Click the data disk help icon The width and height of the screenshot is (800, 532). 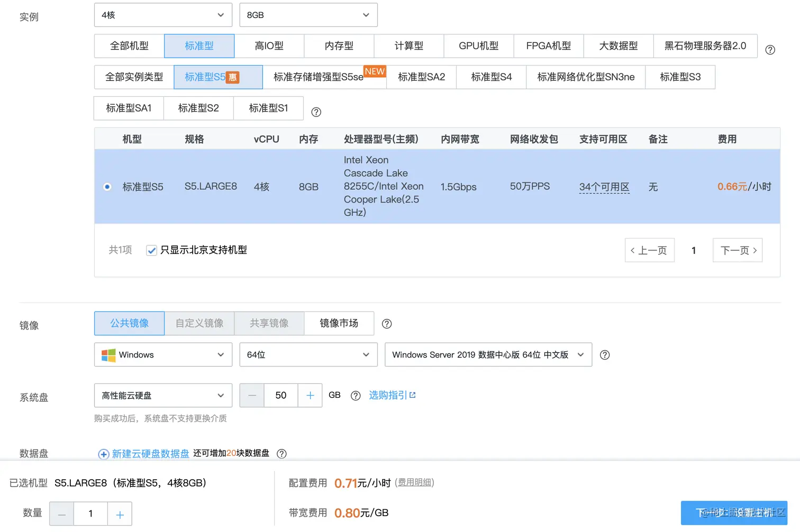(x=281, y=454)
